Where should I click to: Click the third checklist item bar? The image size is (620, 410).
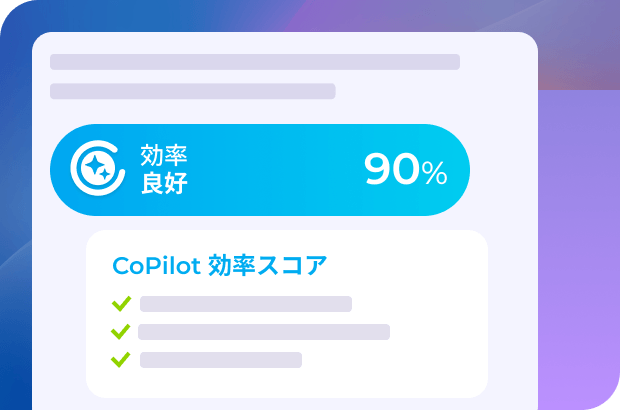[220, 360]
